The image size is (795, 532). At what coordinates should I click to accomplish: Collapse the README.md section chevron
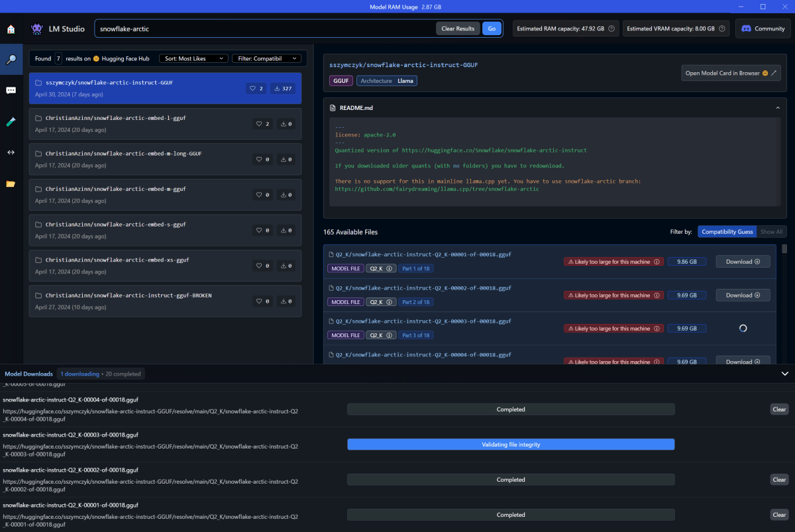pos(777,107)
